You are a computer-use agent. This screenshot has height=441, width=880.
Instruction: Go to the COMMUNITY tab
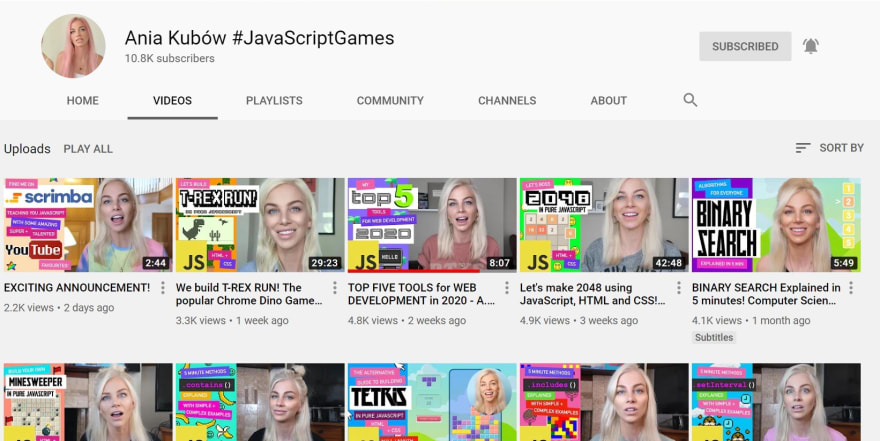tap(390, 101)
